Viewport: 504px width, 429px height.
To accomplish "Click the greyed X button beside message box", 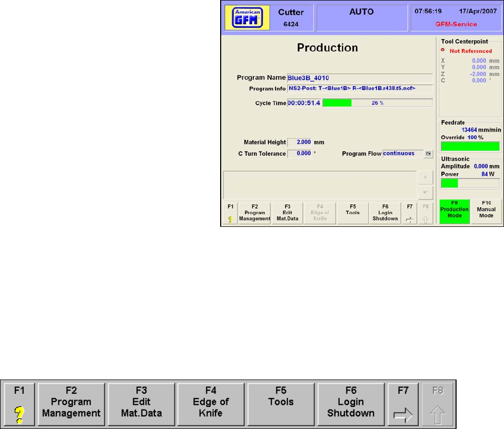I will pos(425,177).
